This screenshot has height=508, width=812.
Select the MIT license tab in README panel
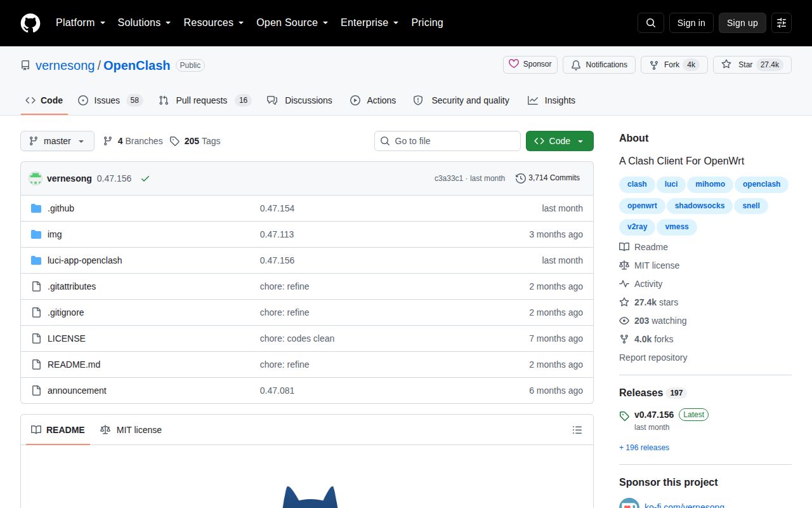[131, 430]
